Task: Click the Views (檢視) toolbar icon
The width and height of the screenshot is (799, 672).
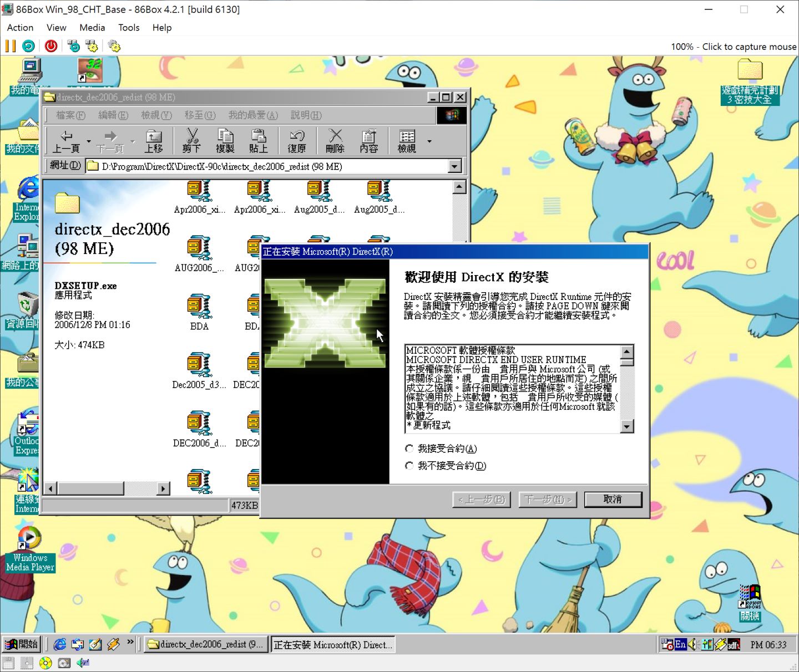Action: (407, 141)
